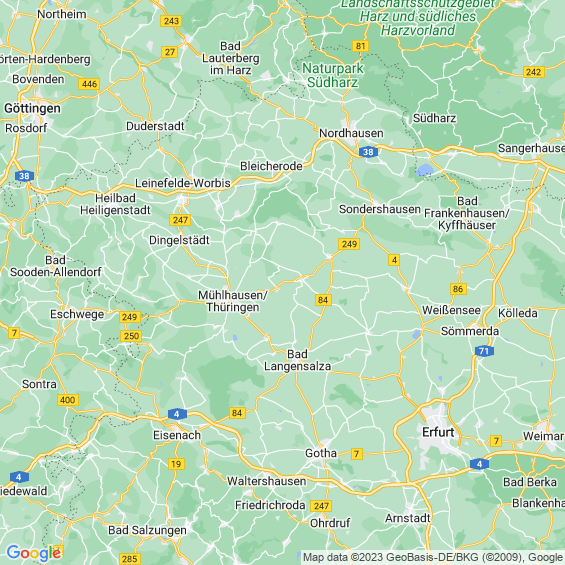Click the B243 road shield
This screenshot has width=565, height=565.
[x=171, y=21]
